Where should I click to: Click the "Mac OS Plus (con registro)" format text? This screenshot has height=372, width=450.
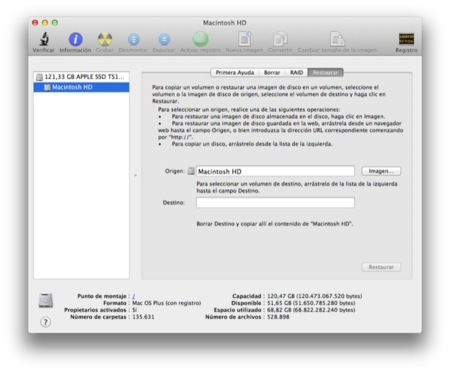coord(166,303)
